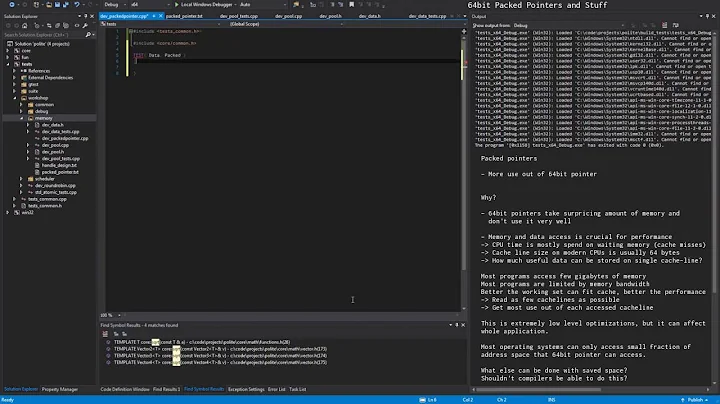
Task: Toggle auto-hide pin on Output panel
Action: pyautogui.click(x=707, y=16)
